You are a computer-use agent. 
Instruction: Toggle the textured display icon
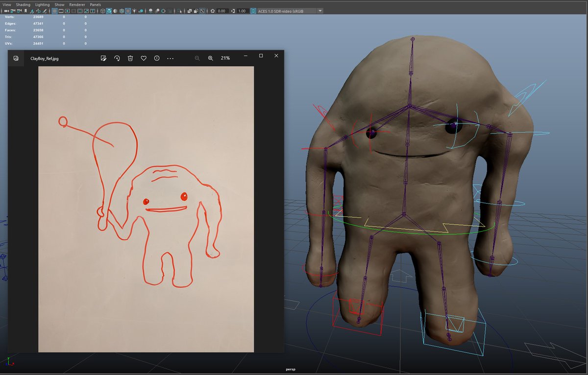[x=128, y=11]
